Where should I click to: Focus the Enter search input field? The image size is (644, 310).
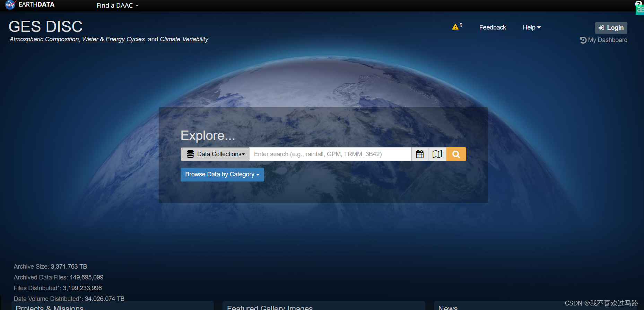coord(330,154)
